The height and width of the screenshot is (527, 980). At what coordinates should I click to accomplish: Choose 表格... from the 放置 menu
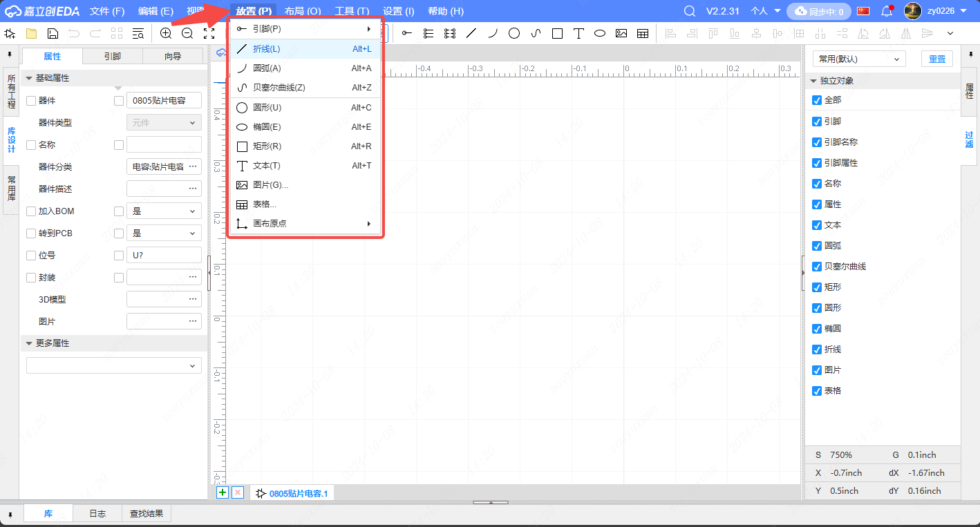(x=305, y=204)
